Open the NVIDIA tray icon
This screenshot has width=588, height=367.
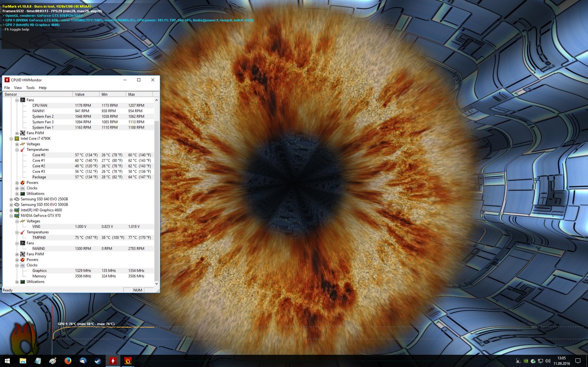pyautogui.click(x=526, y=361)
